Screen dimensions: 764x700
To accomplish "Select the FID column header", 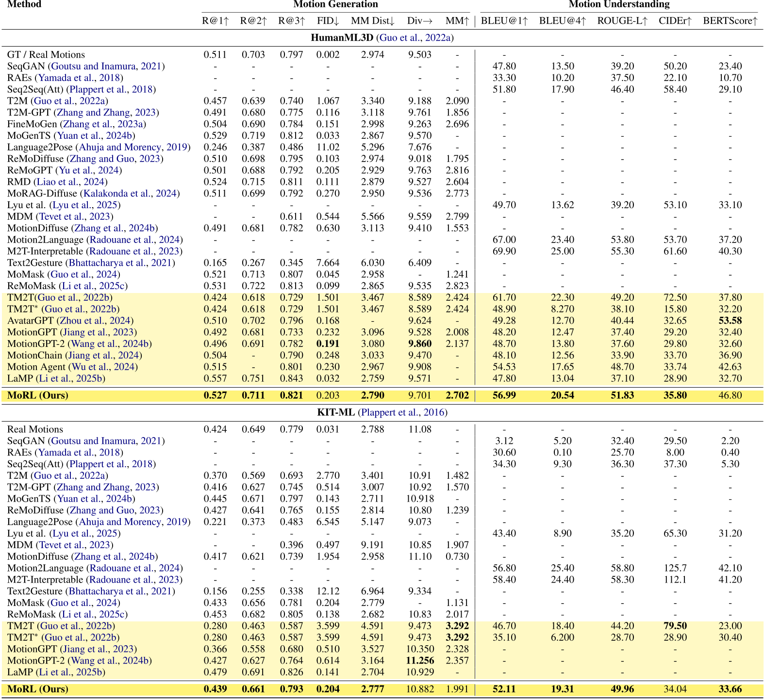I will coord(328,21).
